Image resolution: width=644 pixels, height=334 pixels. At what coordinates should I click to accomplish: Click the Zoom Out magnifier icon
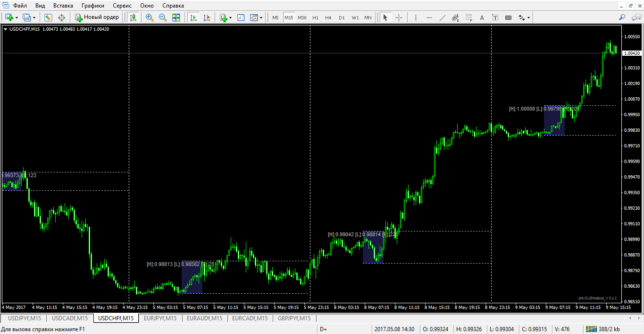(x=163, y=17)
